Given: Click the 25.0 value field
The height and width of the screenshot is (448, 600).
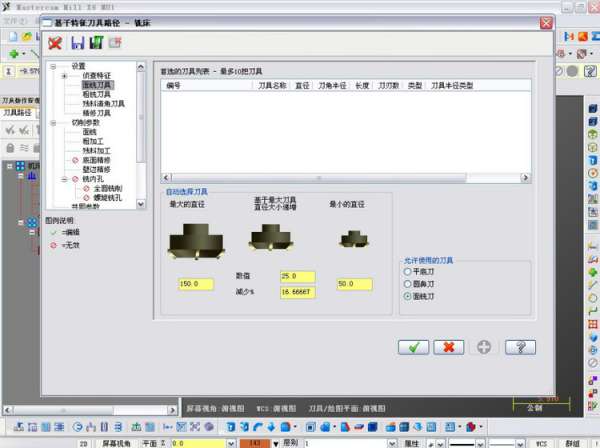Looking at the screenshot, I should click(298, 276).
